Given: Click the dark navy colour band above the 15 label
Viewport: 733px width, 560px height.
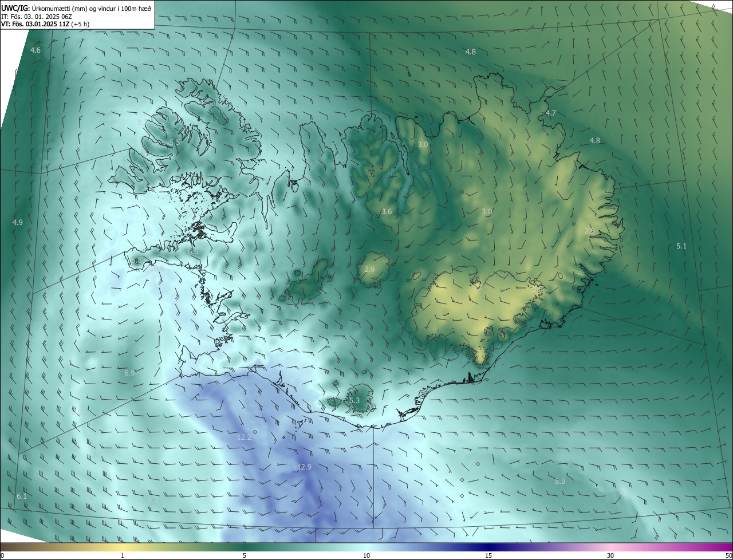Looking at the screenshot, I should (x=488, y=547).
